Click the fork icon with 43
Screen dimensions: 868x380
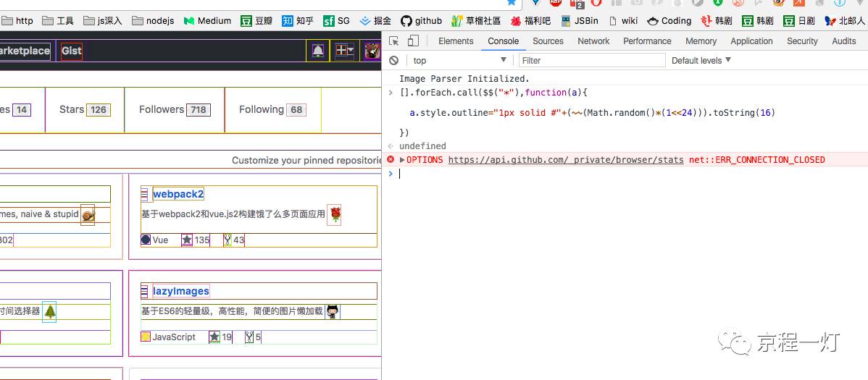pyautogui.click(x=227, y=240)
